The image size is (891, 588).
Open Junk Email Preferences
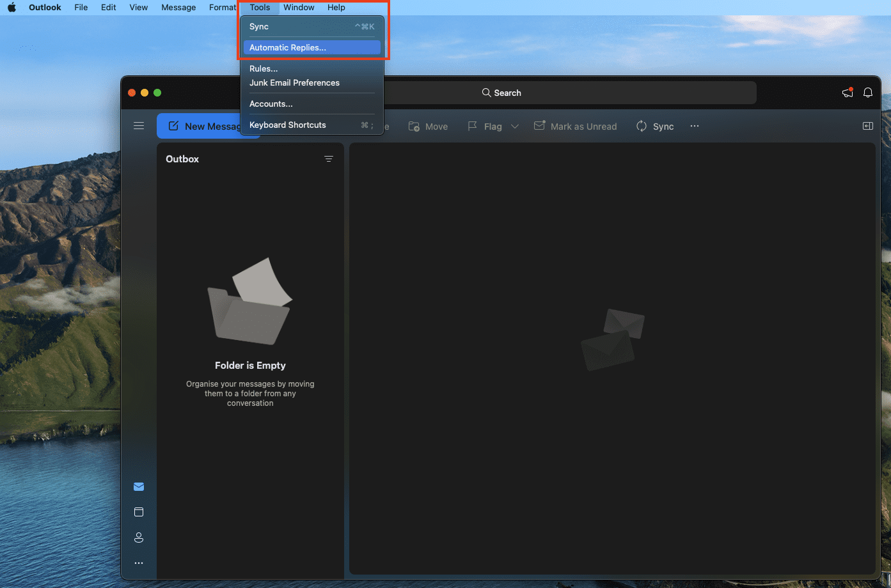point(312,82)
